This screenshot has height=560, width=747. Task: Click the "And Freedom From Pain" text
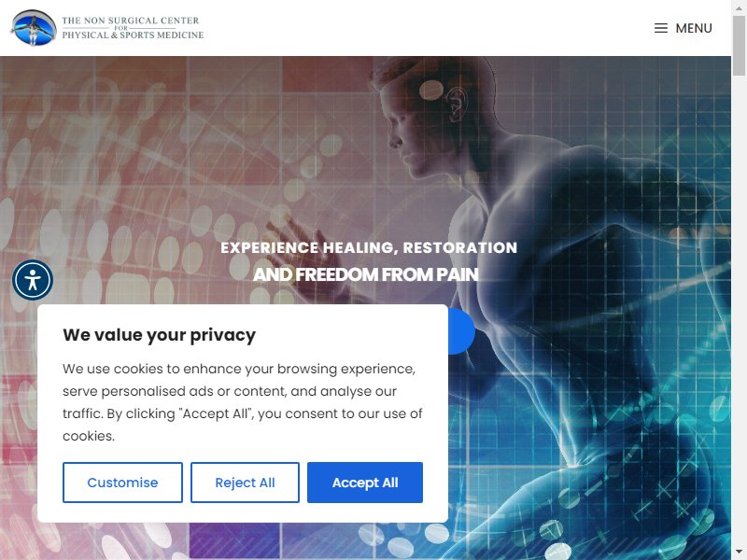(365, 274)
